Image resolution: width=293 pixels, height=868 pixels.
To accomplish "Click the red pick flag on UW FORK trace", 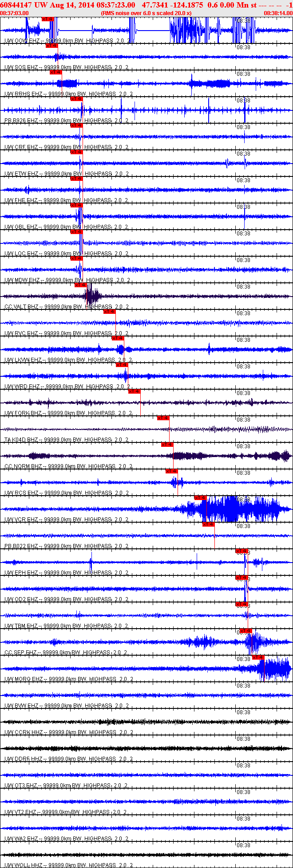I will click(135, 391).
